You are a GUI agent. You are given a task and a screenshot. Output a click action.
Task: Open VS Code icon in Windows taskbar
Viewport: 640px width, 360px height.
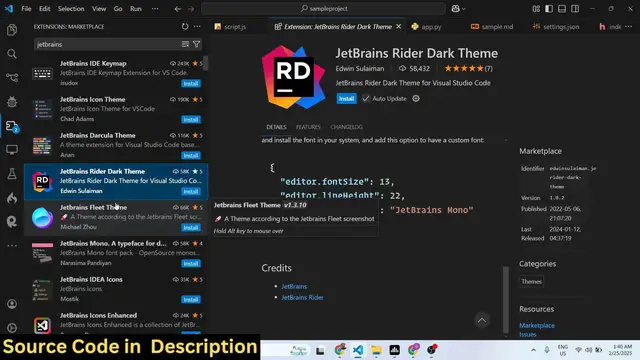[x=358, y=350]
